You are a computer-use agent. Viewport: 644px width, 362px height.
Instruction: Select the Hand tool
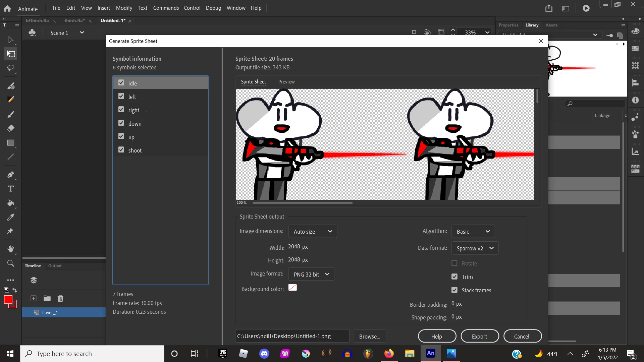pyautogui.click(x=11, y=249)
